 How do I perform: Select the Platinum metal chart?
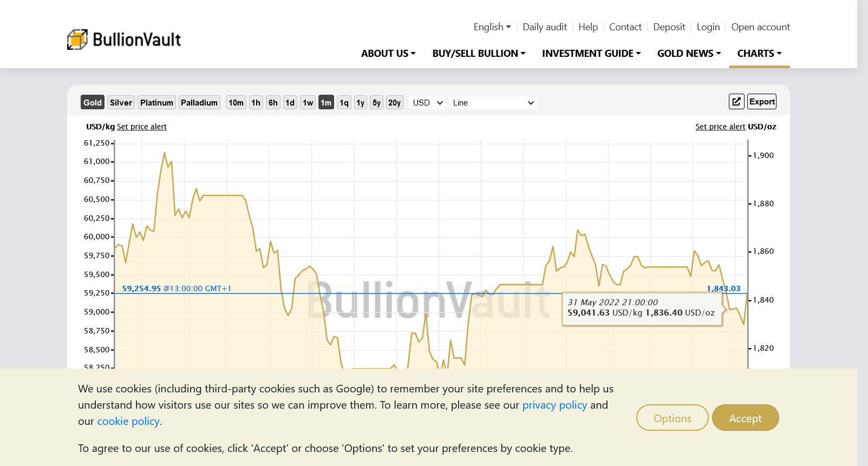click(156, 103)
